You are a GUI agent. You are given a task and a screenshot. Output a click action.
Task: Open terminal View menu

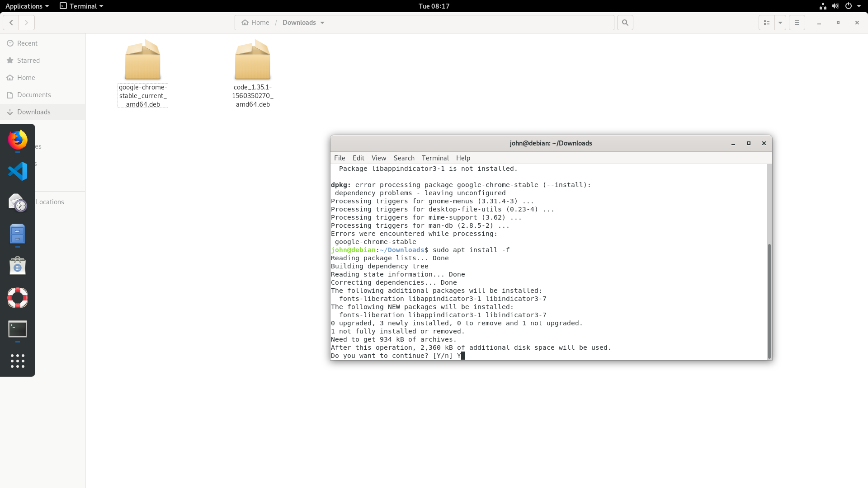tap(379, 158)
